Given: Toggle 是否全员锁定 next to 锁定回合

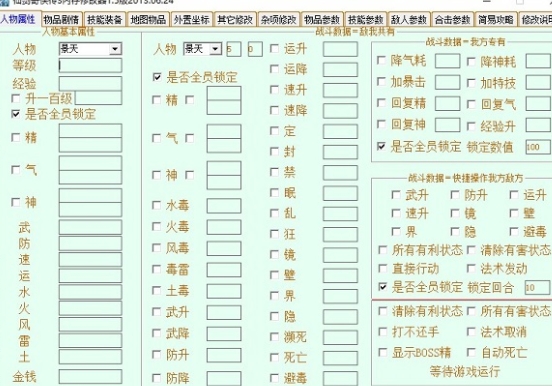Looking at the screenshot, I should pos(383,287).
